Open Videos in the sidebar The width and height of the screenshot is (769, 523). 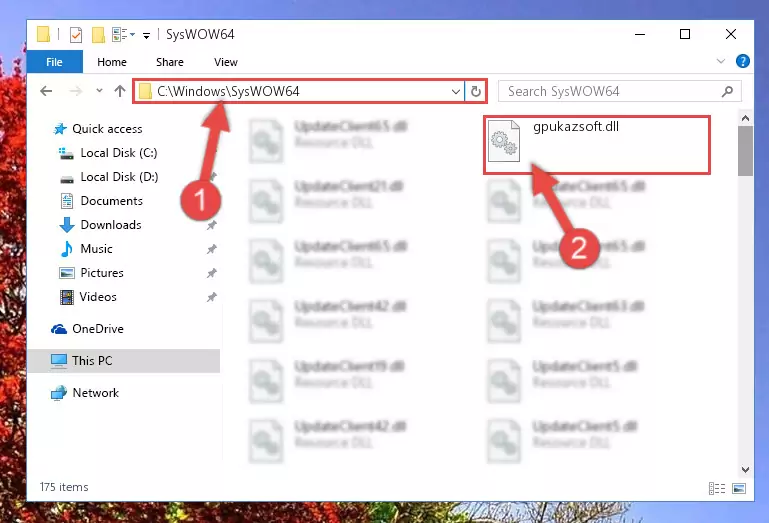coord(98,297)
